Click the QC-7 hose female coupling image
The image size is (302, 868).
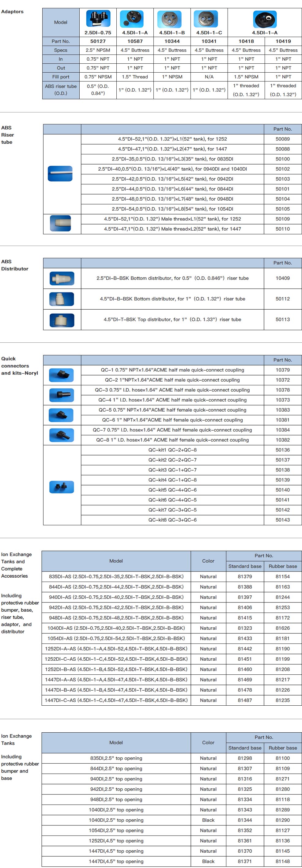tap(61, 435)
